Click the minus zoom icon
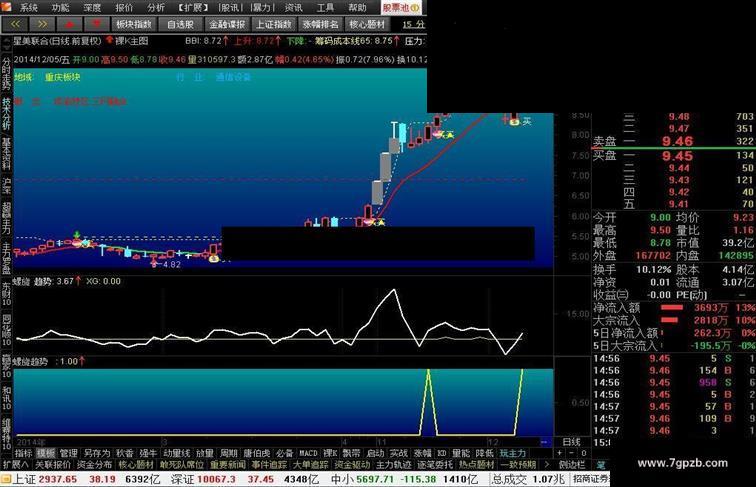This screenshot has width=756, height=487. (571, 453)
